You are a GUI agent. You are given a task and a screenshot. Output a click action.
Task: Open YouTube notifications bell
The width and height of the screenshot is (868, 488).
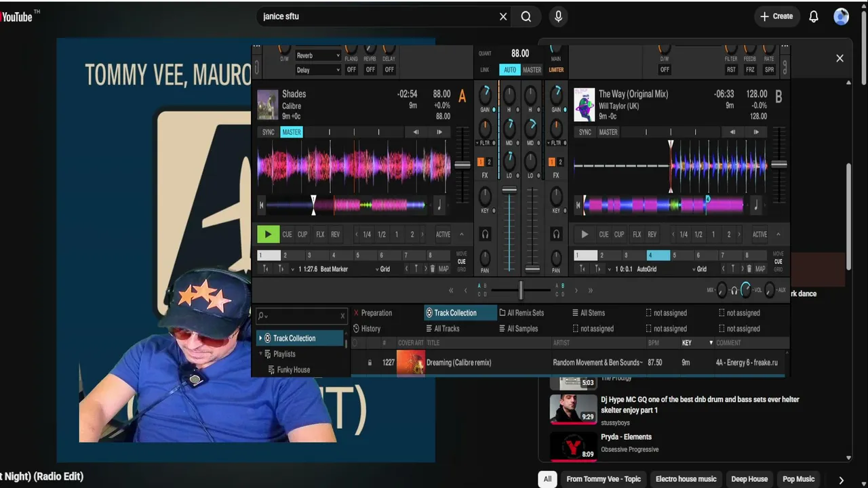tap(814, 16)
